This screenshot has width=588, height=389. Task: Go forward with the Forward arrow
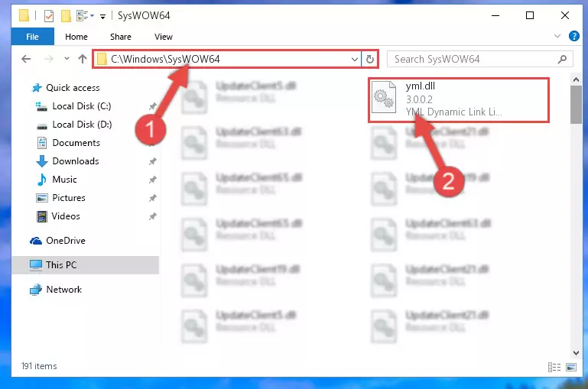[x=49, y=59]
